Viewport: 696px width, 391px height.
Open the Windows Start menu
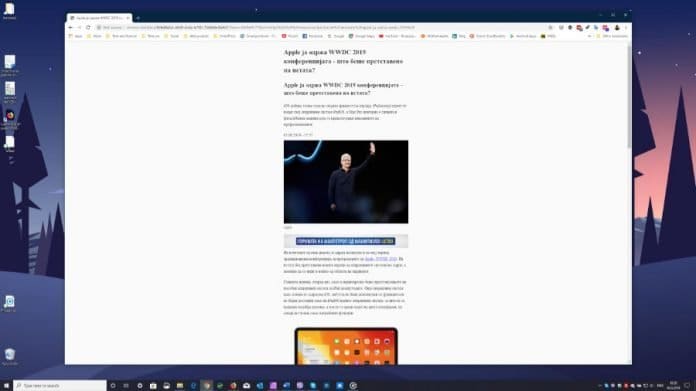click(6, 386)
